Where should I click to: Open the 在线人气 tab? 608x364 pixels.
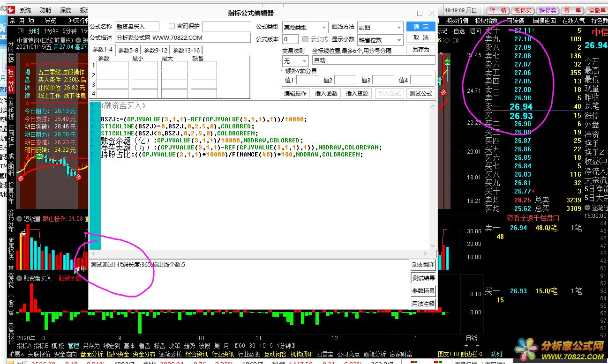click(573, 21)
